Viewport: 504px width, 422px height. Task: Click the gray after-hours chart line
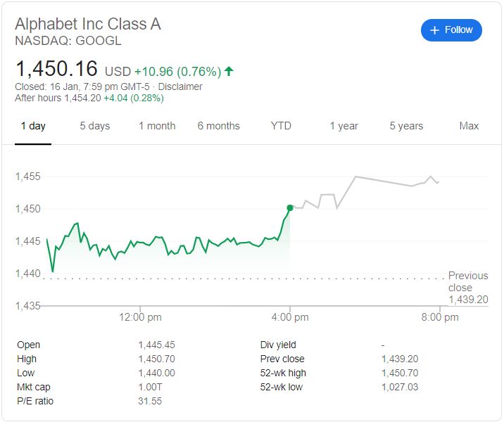365,192
